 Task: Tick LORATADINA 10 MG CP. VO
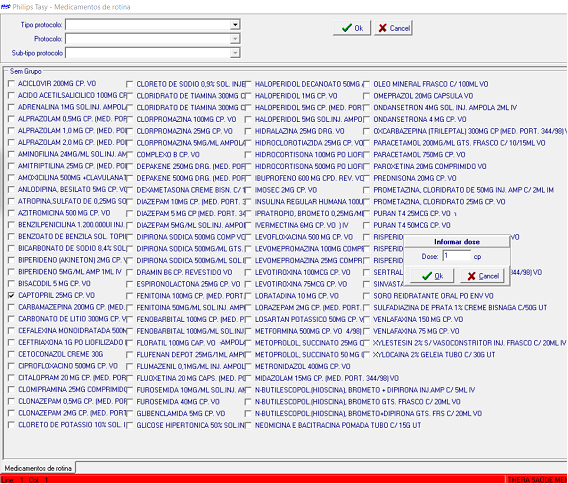click(x=248, y=296)
